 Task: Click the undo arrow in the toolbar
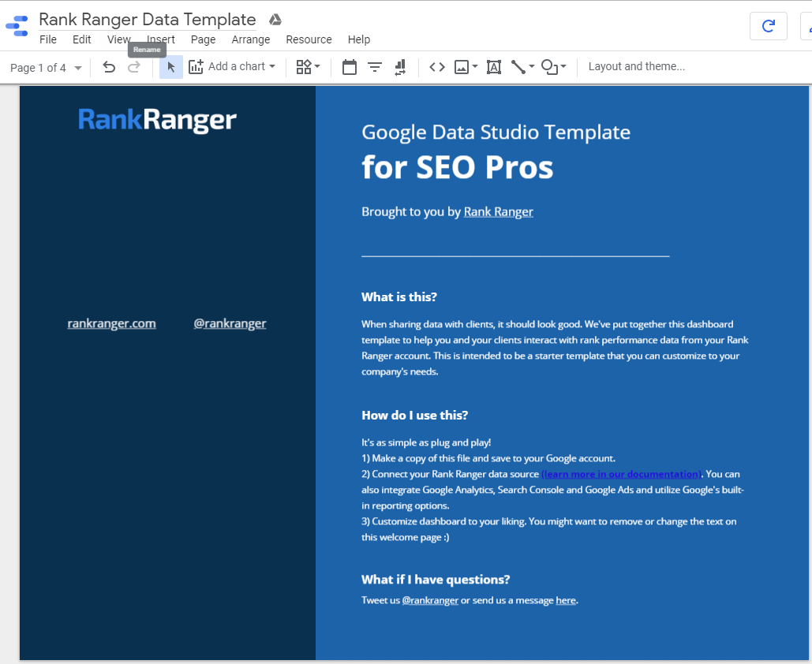coord(109,67)
